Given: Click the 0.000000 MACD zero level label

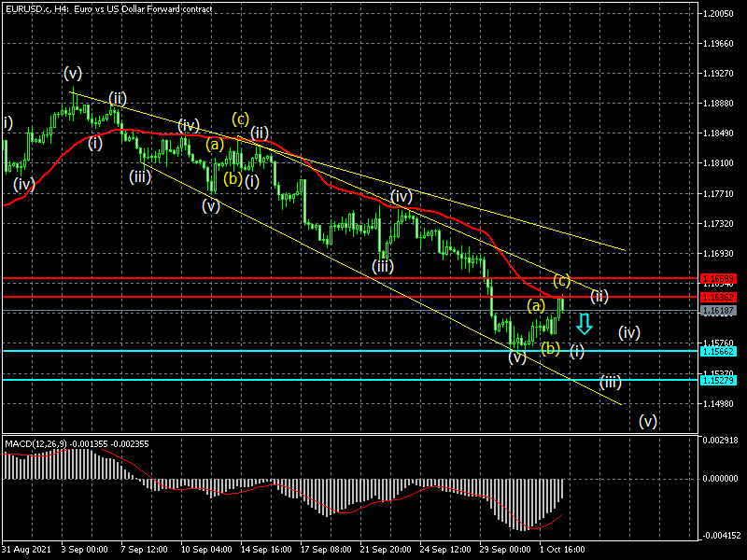Looking at the screenshot, I should (721, 479).
